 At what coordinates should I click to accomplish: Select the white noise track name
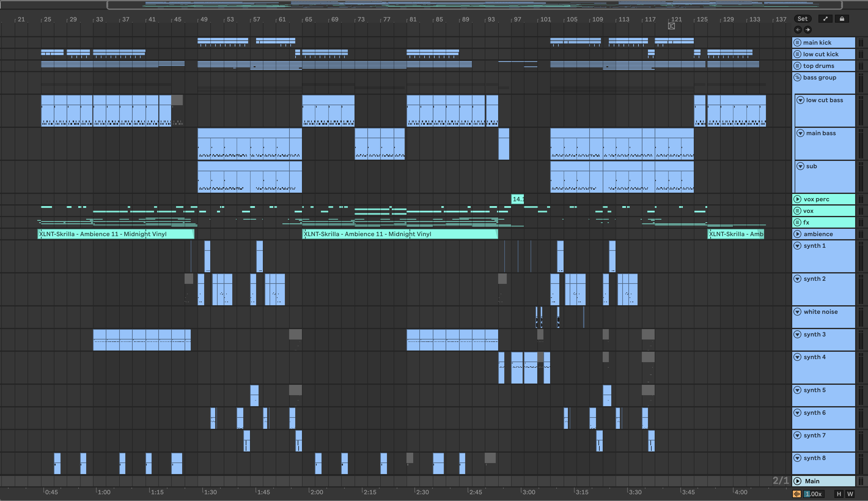[821, 312]
